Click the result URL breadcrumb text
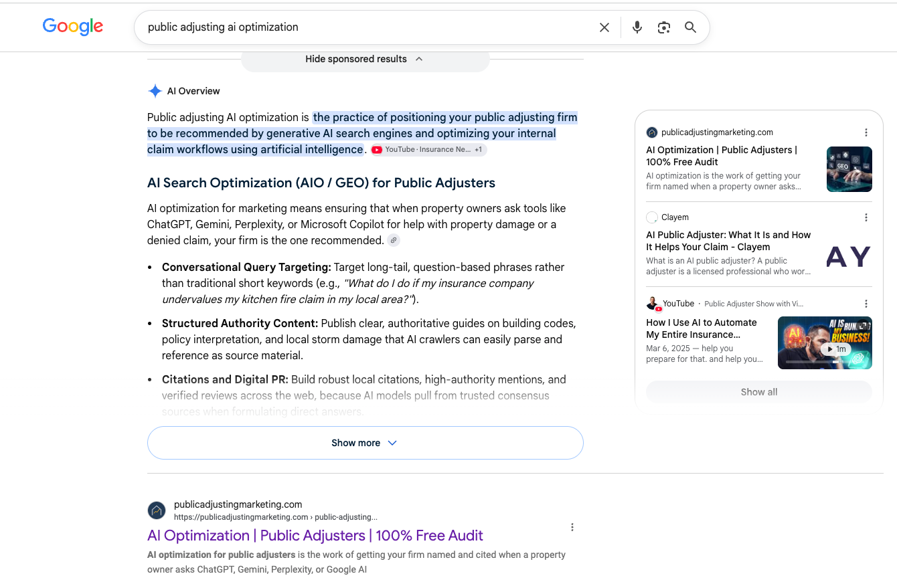This screenshot has height=588, width=897. [276, 517]
